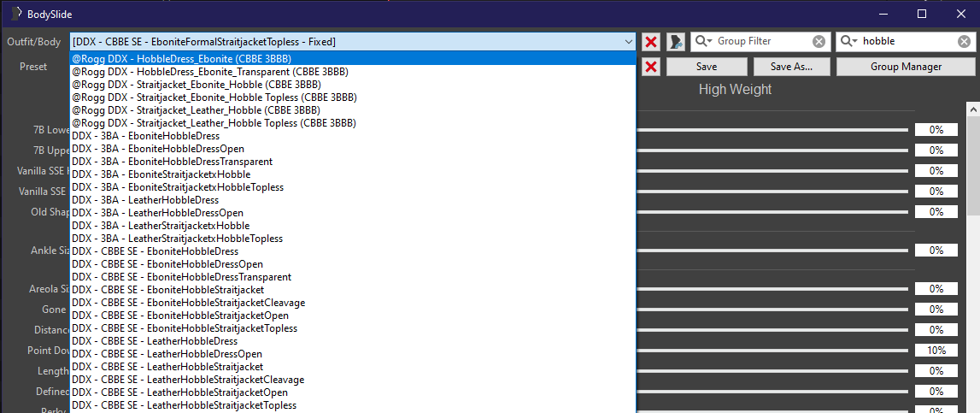Select 'DDX - CBBE SE - EboniteHobbleDress'
Image resolution: width=980 pixels, height=413 pixels.
coord(353,251)
